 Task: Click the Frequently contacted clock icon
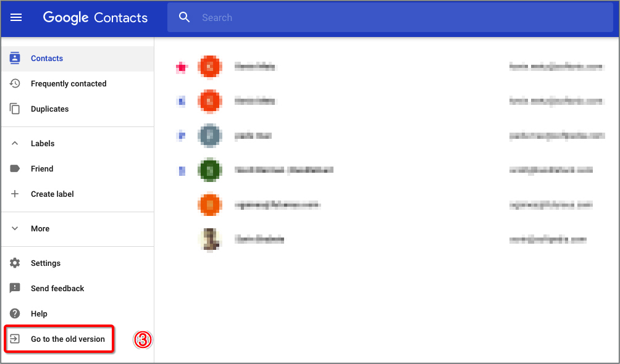point(15,83)
